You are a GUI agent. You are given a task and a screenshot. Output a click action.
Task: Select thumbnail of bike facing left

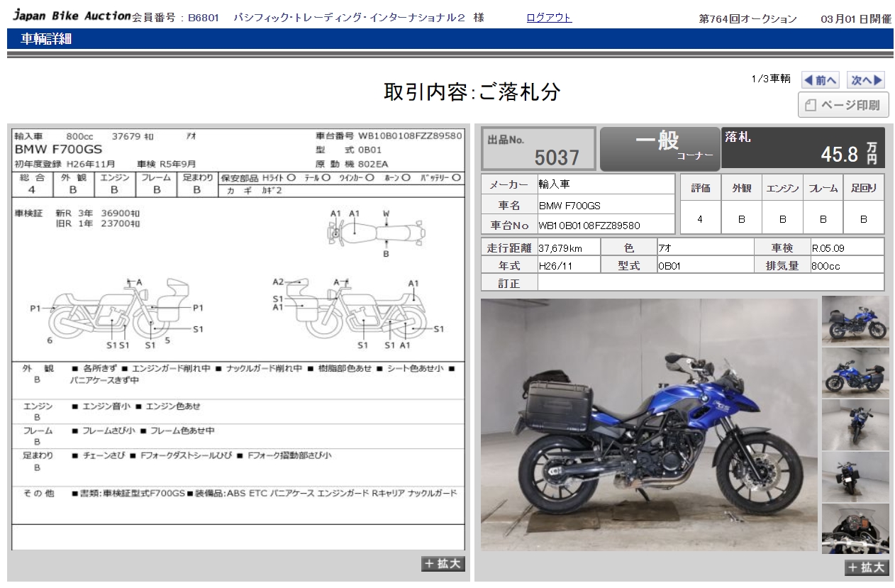pos(855,372)
